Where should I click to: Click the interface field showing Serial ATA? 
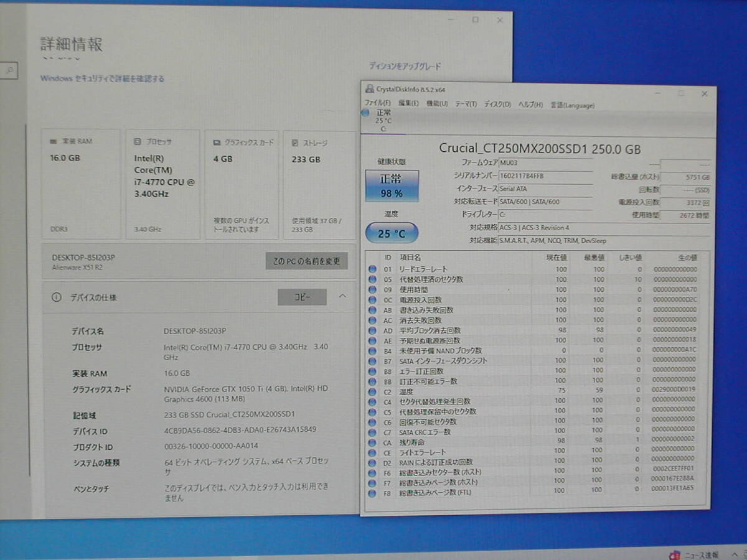(545, 189)
